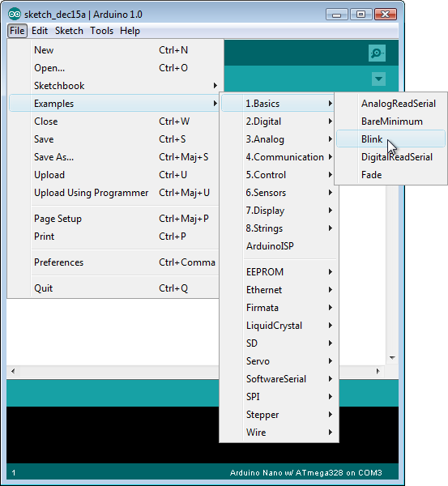Click the tab dropdown arrow icon
Screen dimensions: 448x486
click(x=378, y=79)
